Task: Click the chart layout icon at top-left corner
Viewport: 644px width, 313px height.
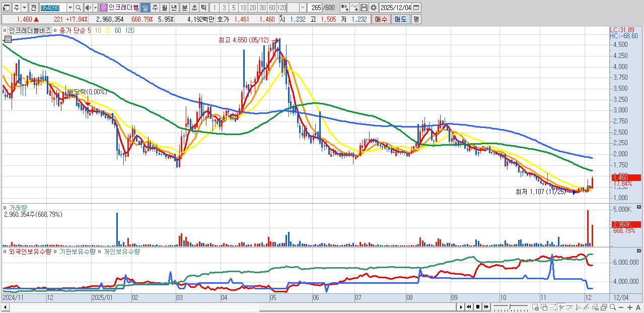Action: 6,8
